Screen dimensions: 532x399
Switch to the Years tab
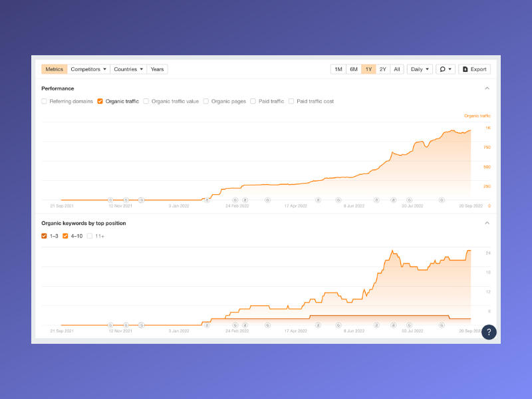tap(158, 69)
